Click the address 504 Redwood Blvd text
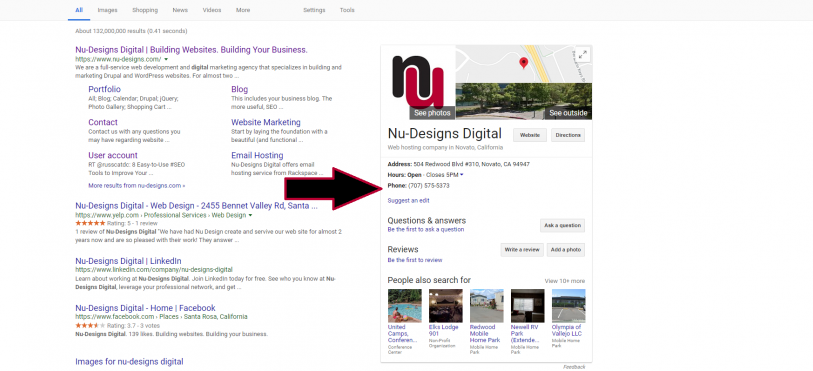Screen dimensions: 813x371 pos(471,164)
